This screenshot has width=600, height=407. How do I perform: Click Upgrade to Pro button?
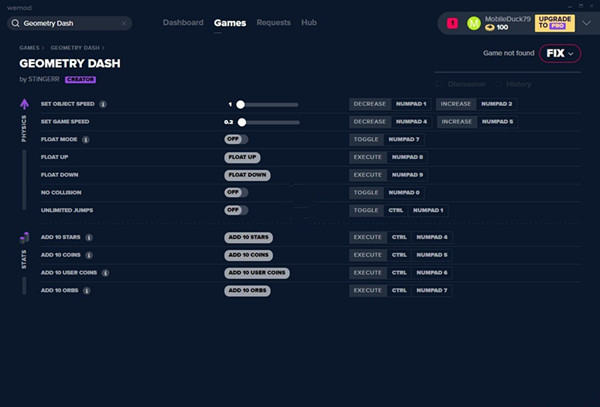(x=554, y=23)
